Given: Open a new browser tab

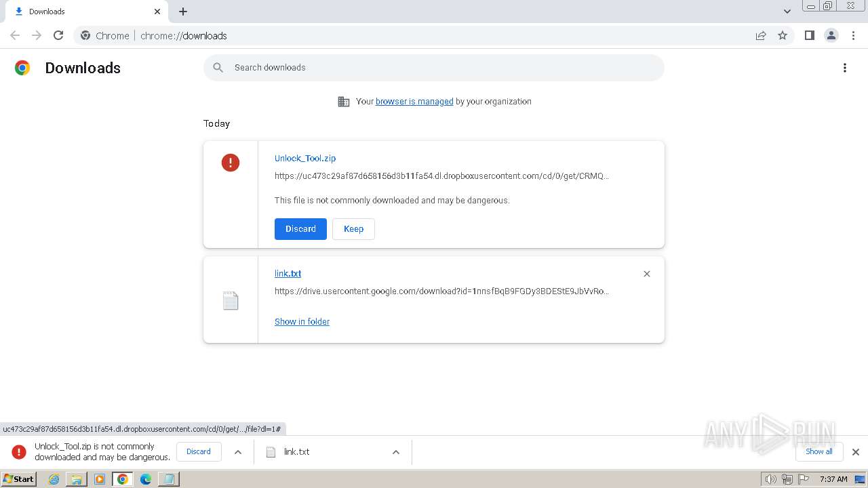Looking at the screenshot, I should point(183,12).
